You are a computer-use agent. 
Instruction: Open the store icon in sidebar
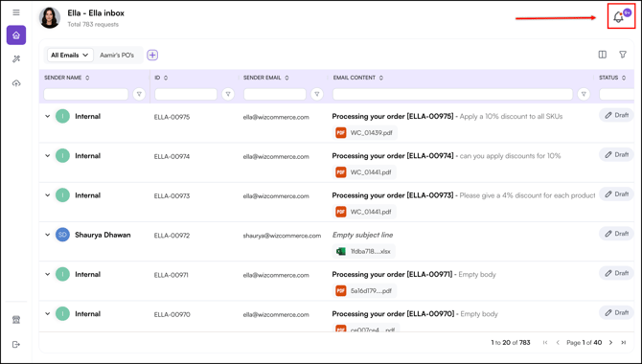[16, 320]
